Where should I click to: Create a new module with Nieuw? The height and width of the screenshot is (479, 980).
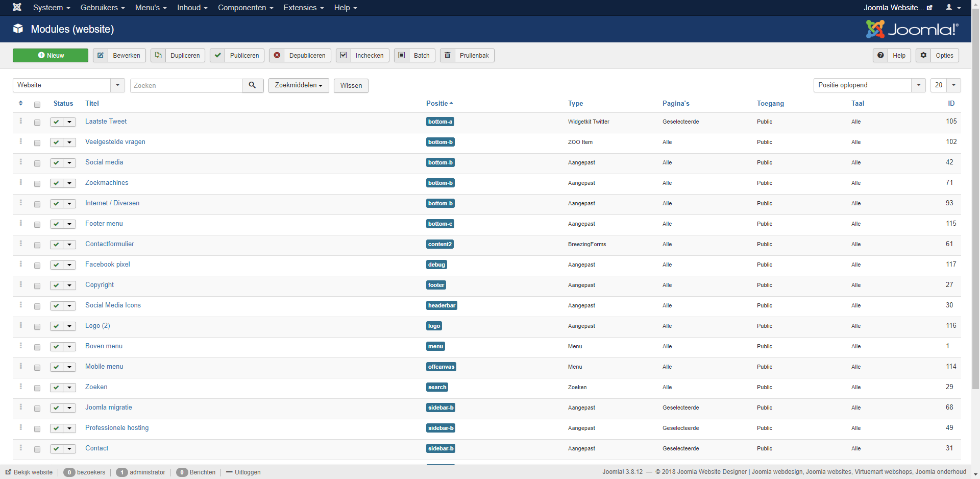coord(50,55)
